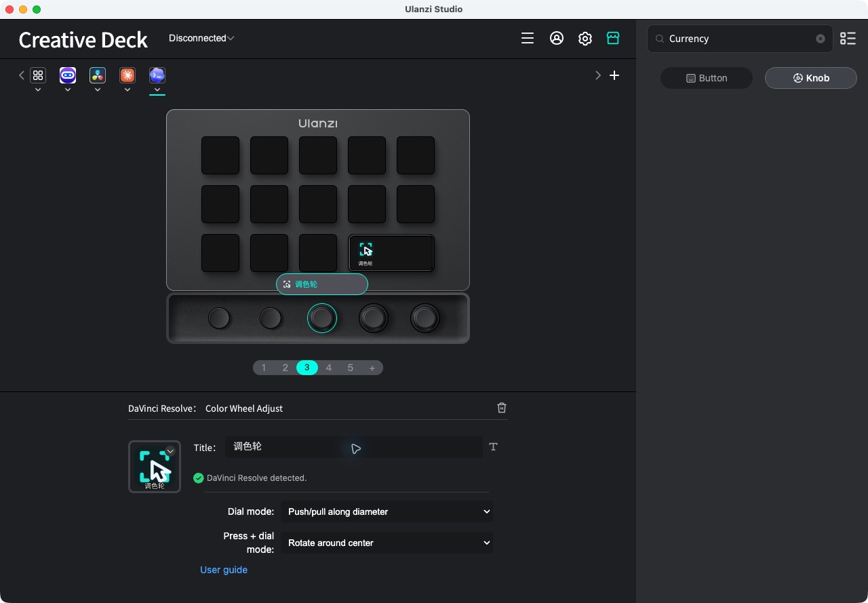The width and height of the screenshot is (868, 603).
Task: Focus the Currency search box
Action: (x=740, y=39)
